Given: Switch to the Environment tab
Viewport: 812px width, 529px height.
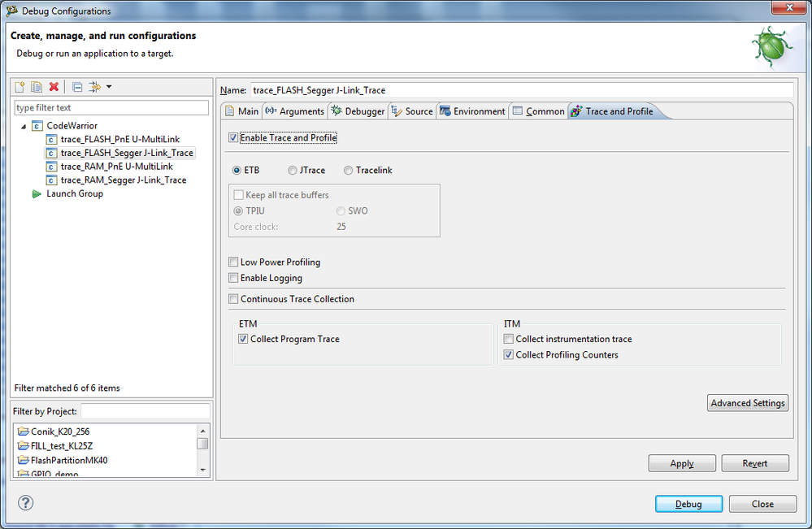Looking at the screenshot, I should tap(472, 111).
